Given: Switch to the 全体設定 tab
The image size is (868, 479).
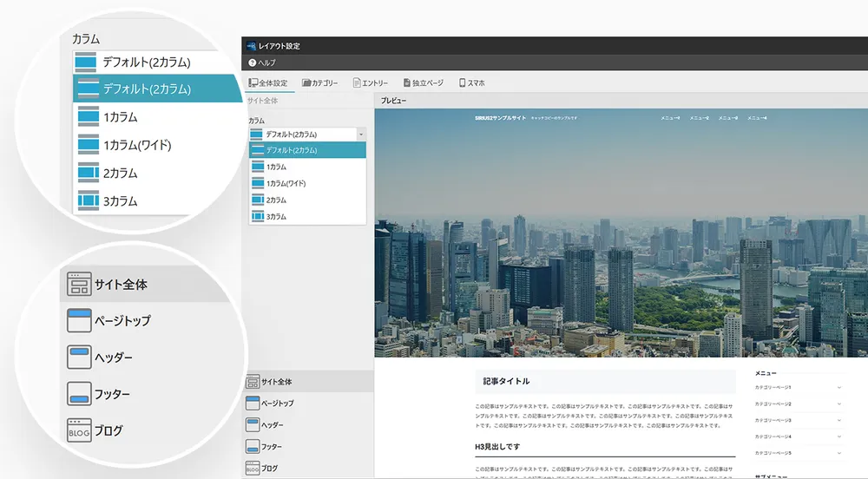Looking at the screenshot, I should (268, 83).
